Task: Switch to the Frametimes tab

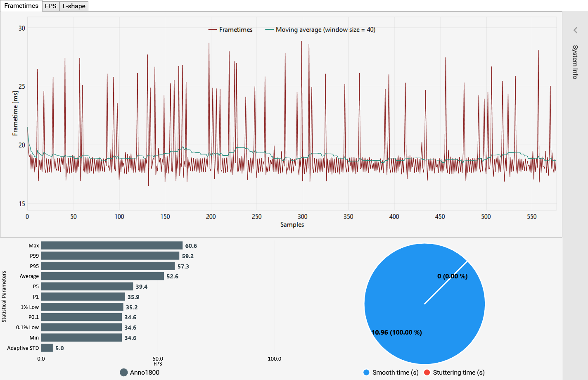Action: click(x=21, y=6)
